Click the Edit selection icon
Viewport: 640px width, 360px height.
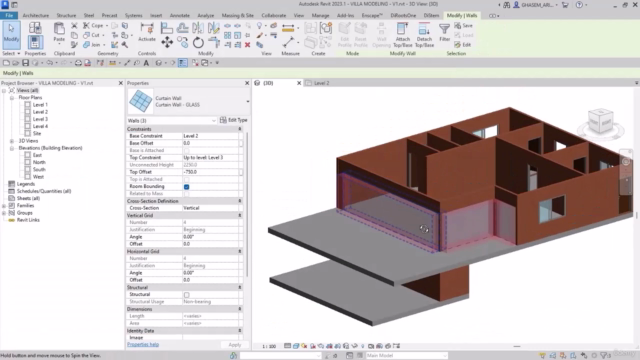pos(462,44)
